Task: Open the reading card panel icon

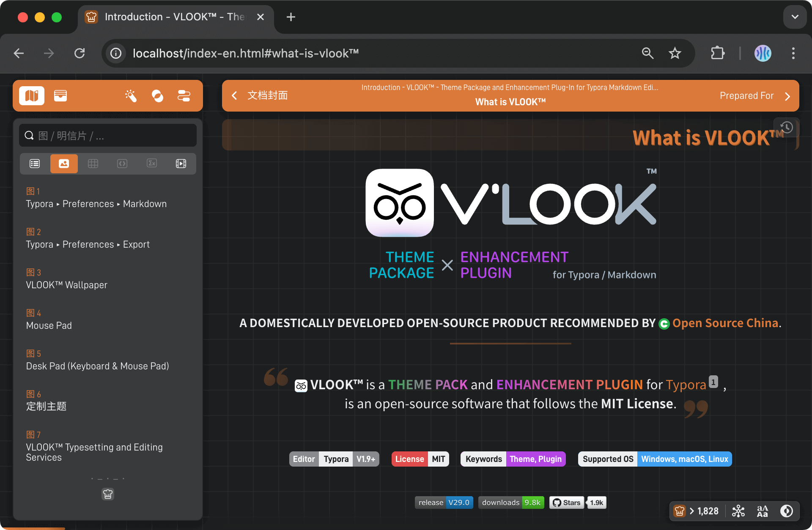Action: pyautogui.click(x=60, y=96)
